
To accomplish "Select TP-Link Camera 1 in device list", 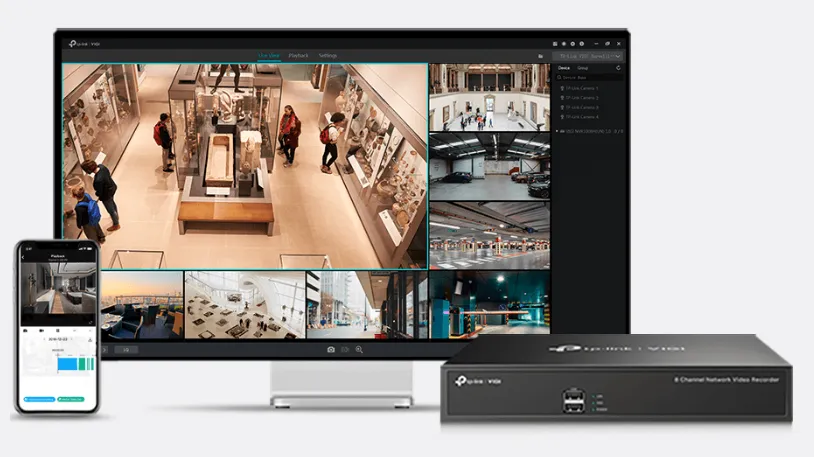I will [x=581, y=88].
